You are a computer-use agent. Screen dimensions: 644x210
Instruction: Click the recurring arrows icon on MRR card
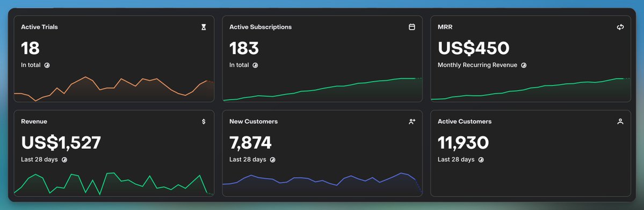pos(620,27)
